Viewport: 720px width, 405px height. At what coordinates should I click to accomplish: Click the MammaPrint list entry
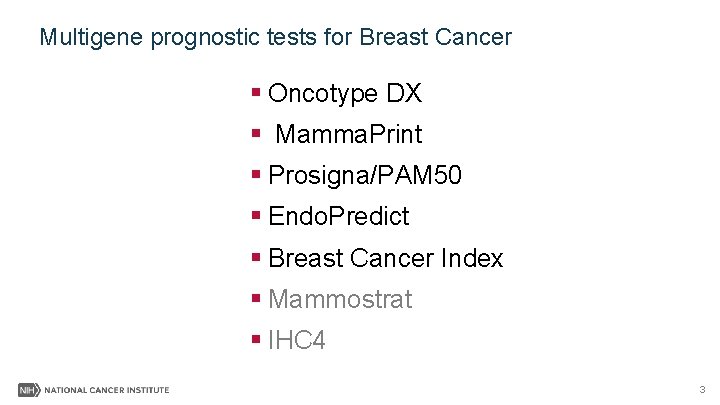coord(349,134)
